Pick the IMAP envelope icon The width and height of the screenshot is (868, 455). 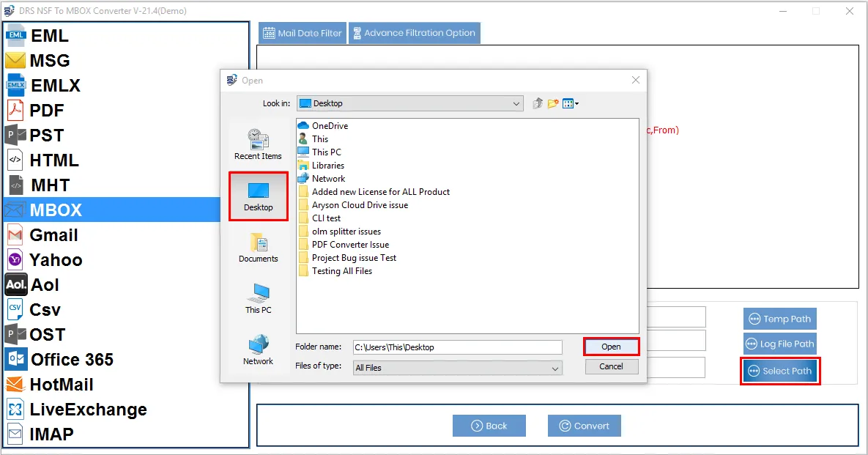pyautogui.click(x=15, y=434)
